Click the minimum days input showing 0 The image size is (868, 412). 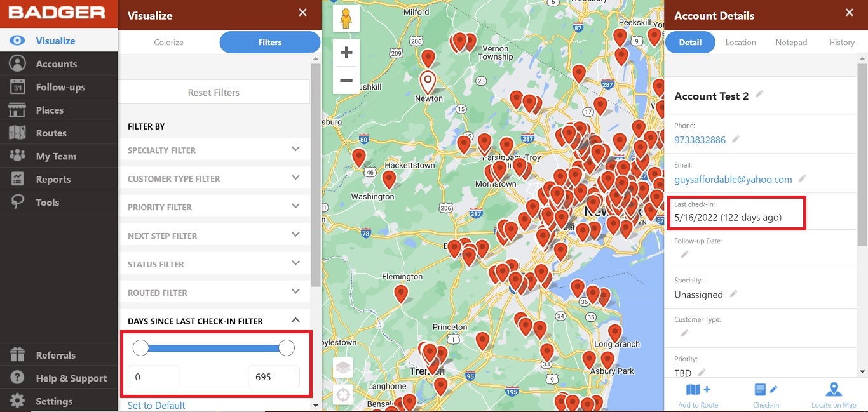click(153, 376)
